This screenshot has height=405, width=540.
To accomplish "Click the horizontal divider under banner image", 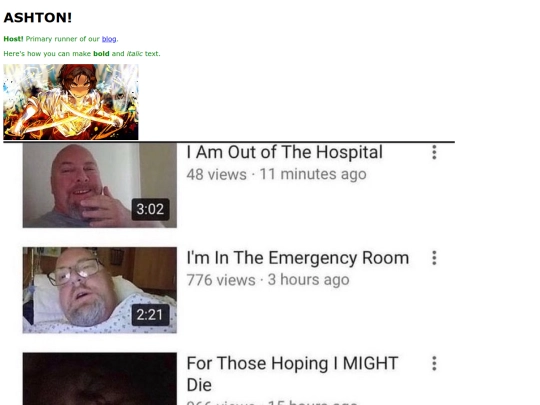I will (x=229, y=142).
